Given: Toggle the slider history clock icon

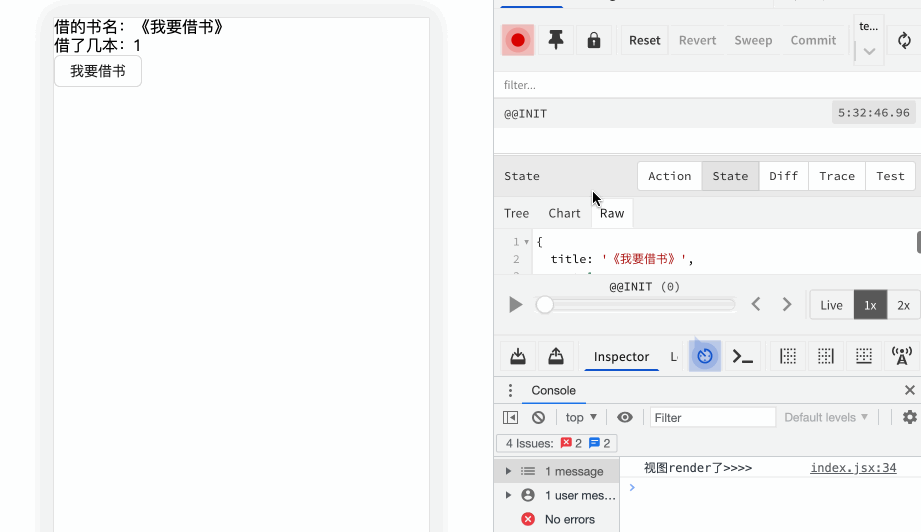Looking at the screenshot, I should click(705, 356).
